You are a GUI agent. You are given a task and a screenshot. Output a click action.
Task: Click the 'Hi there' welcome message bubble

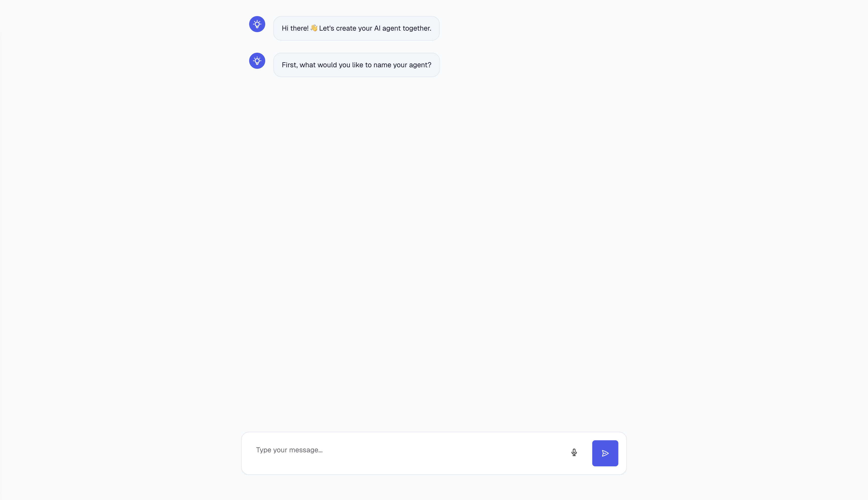[x=356, y=28]
